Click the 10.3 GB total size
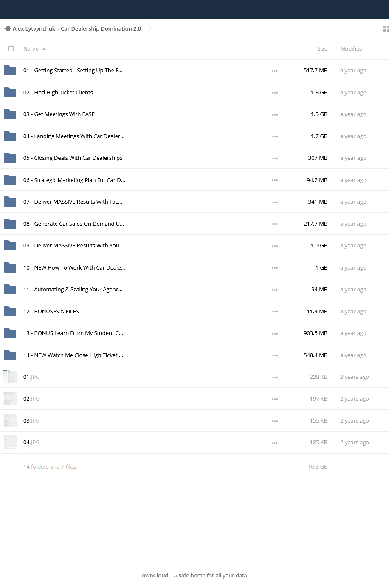 tap(318, 467)
